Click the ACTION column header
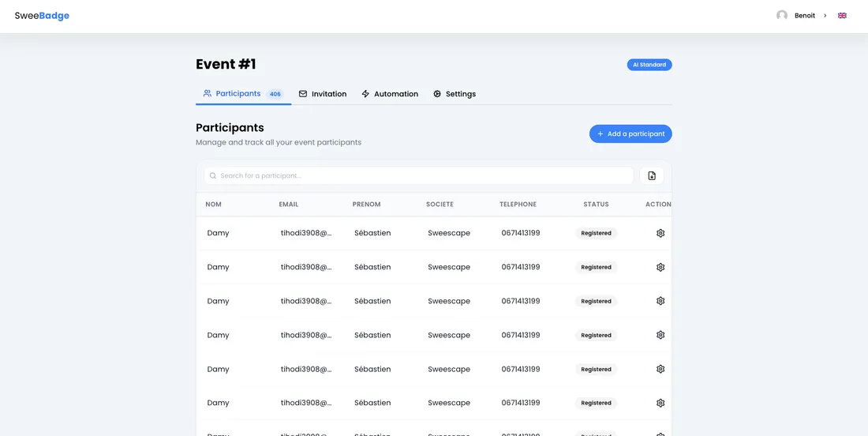 click(x=658, y=205)
